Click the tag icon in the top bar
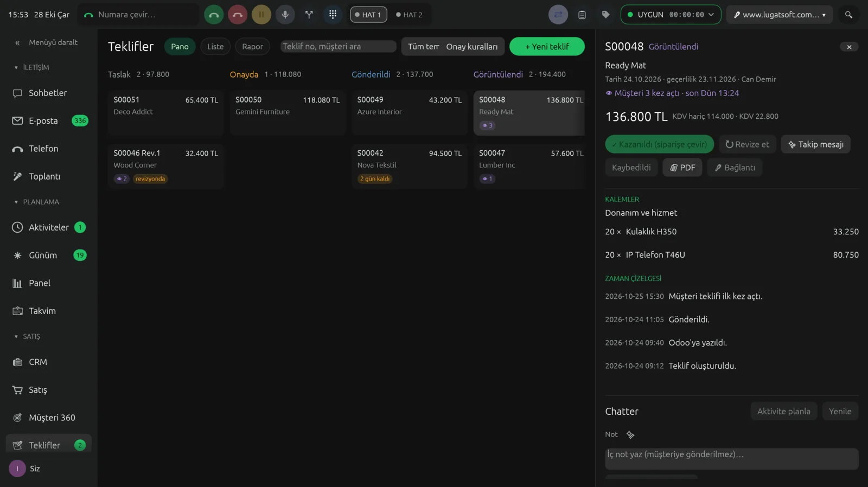Image resolution: width=868 pixels, height=487 pixels. pos(606,15)
